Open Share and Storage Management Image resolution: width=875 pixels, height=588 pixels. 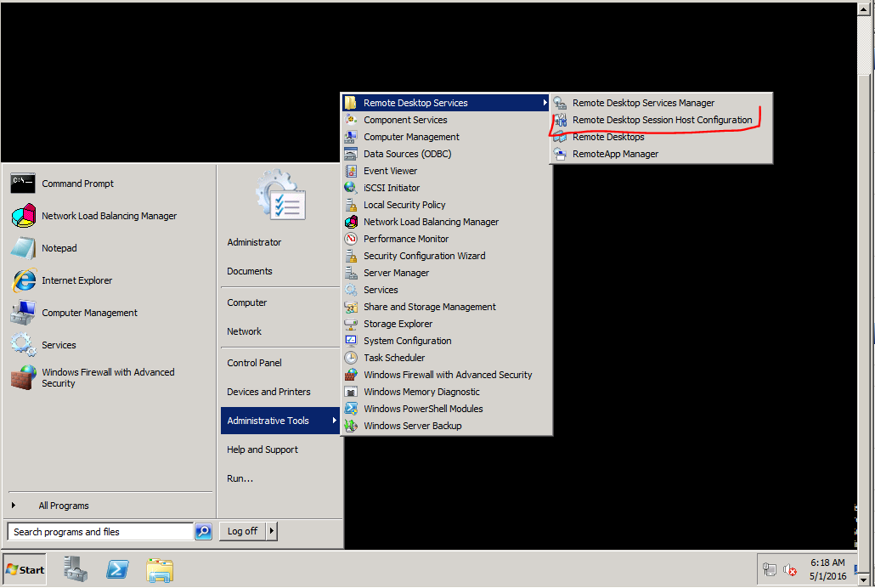447,307
